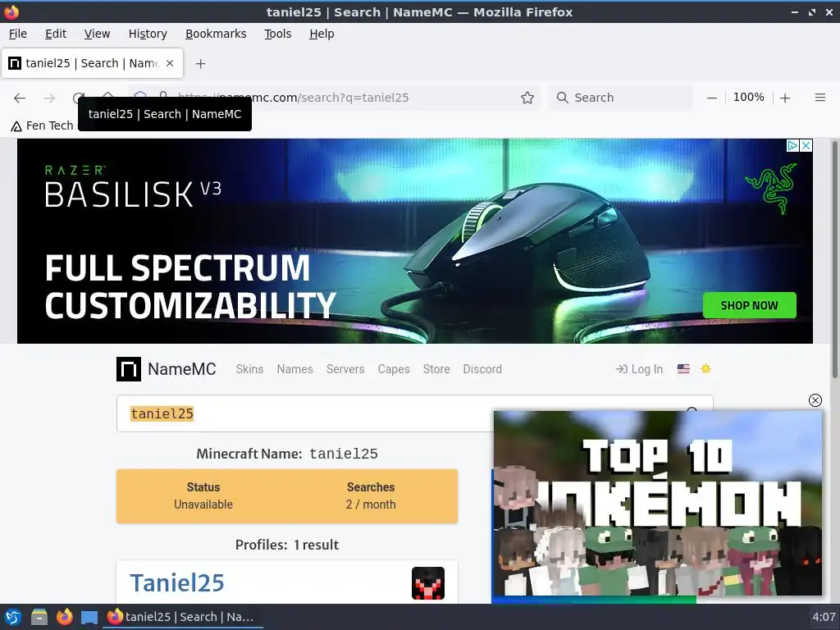Close the floating video with X circle
This screenshot has height=630, width=840.
click(815, 400)
